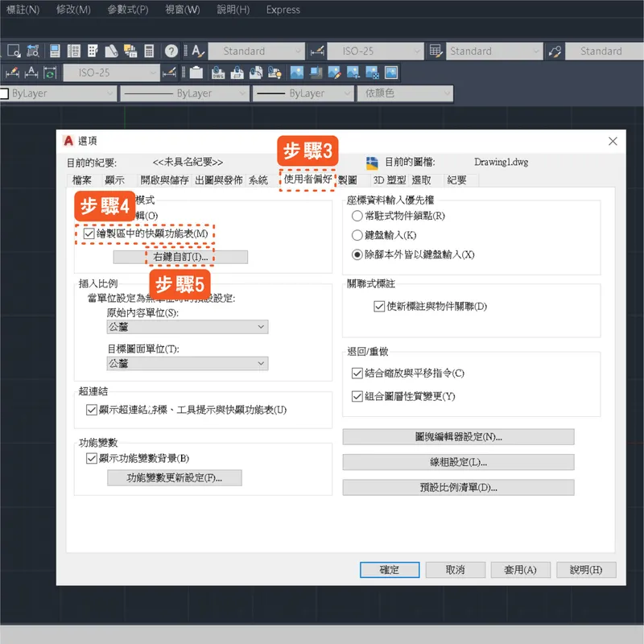The width and height of the screenshot is (644, 644).
Task: Confirm with the 確定 button
Action: (x=390, y=570)
